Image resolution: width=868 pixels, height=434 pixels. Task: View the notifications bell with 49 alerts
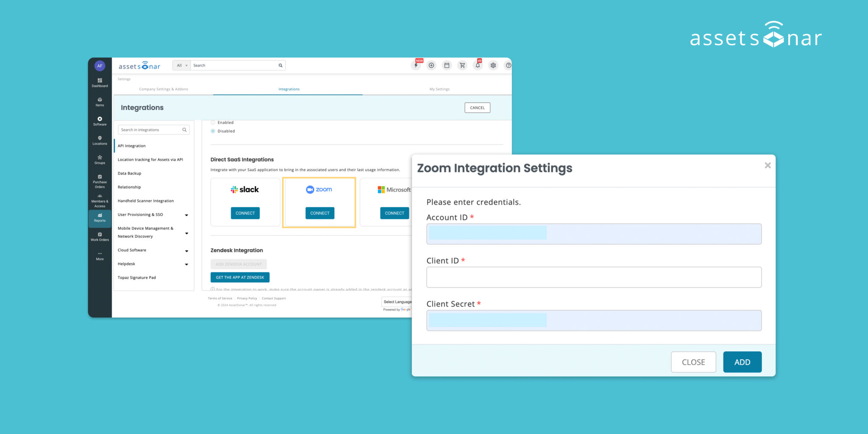tap(478, 65)
